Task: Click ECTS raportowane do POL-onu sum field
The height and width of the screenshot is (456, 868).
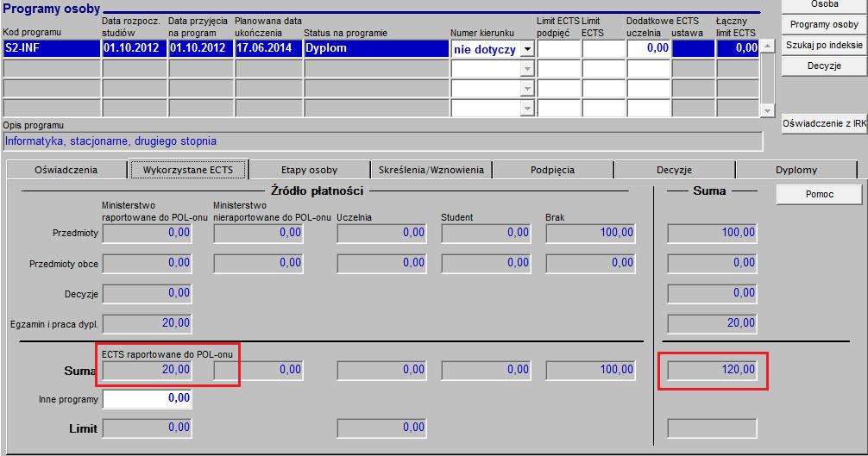Action: (x=148, y=371)
